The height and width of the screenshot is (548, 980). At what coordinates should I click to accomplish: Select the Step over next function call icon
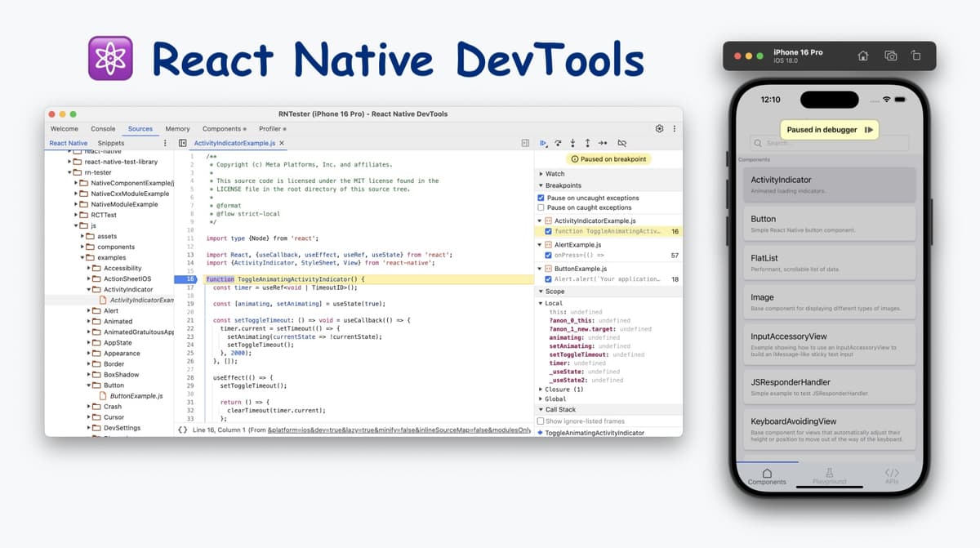pos(559,143)
